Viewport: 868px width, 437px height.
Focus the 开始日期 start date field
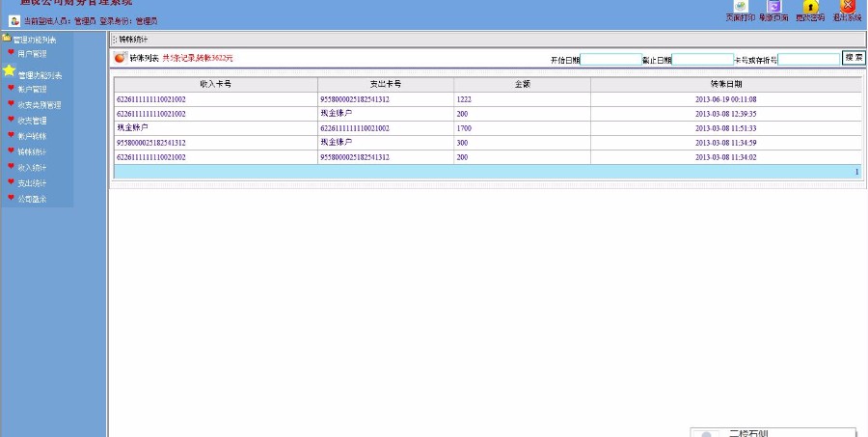[611, 59]
